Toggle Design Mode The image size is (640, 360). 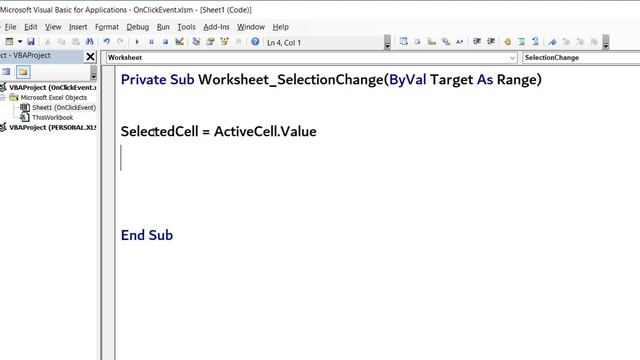(179, 42)
